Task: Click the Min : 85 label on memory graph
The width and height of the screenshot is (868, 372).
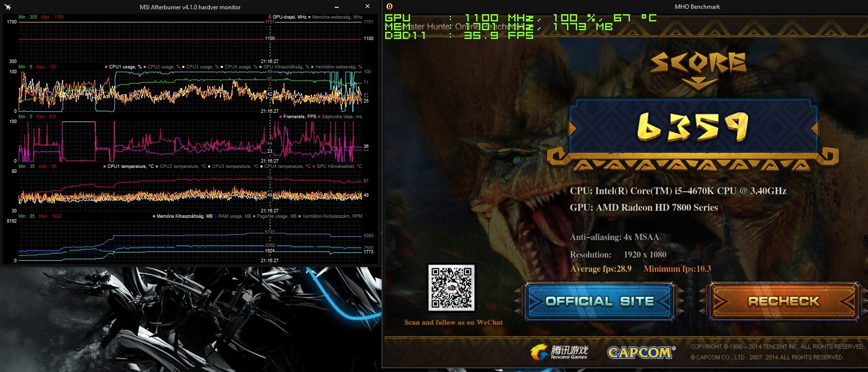Action: point(26,216)
